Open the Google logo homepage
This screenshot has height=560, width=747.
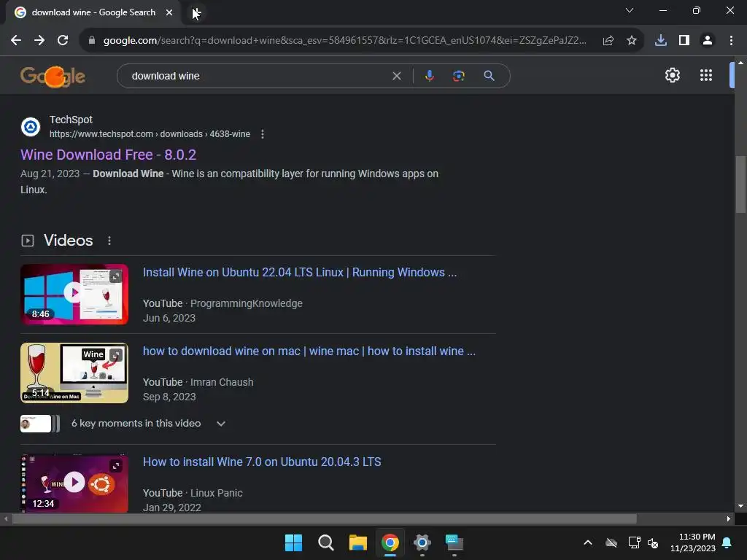click(x=53, y=76)
